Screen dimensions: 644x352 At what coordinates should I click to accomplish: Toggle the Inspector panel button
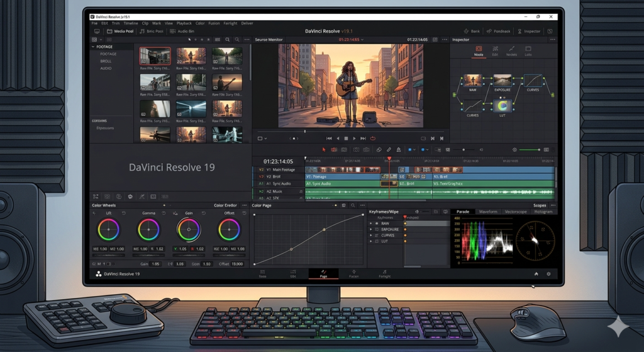pyautogui.click(x=528, y=31)
